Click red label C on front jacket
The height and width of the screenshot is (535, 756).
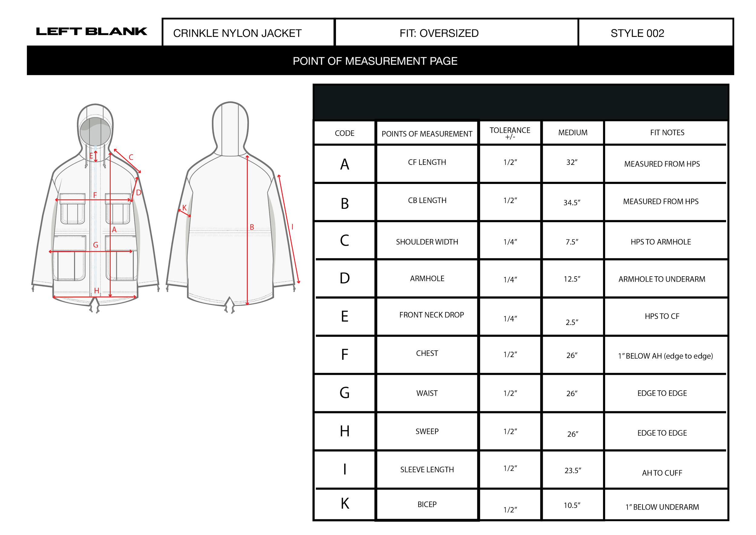[x=131, y=157]
